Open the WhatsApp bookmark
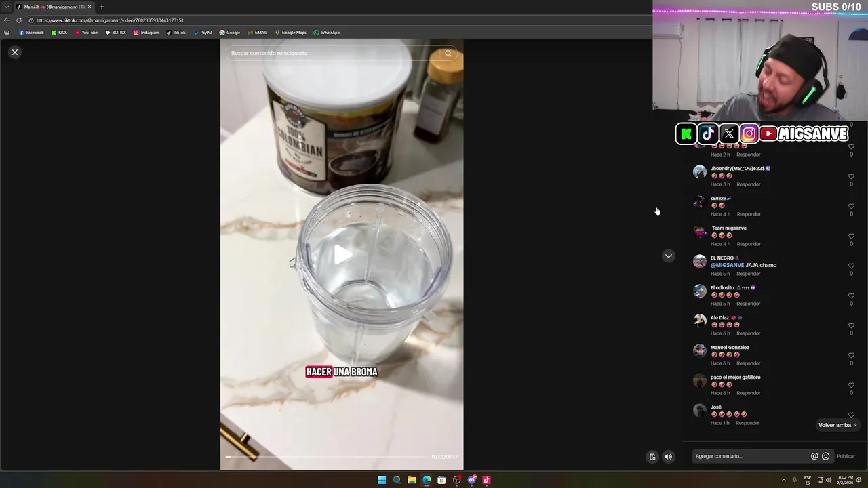 coord(326,33)
